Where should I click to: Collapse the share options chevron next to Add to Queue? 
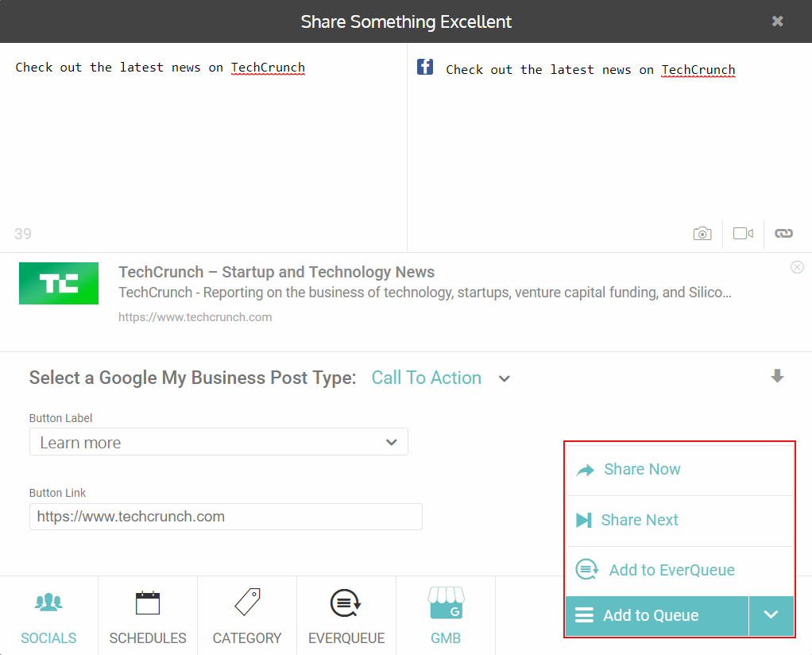pos(771,615)
